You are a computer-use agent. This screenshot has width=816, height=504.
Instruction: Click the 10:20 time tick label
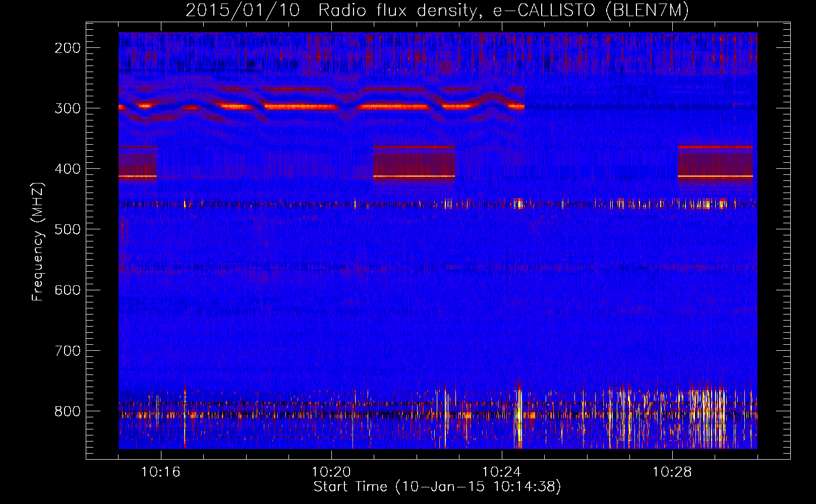(331, 472)
